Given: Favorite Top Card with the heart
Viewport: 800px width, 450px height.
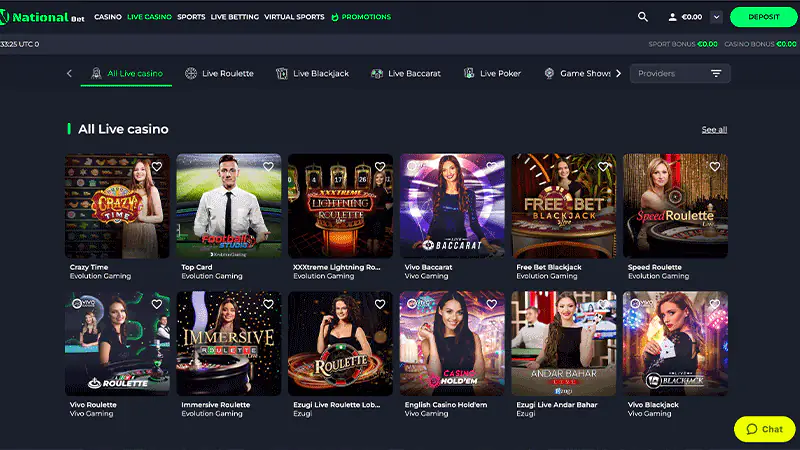Looking at the screenshot, I should [268, 166].
